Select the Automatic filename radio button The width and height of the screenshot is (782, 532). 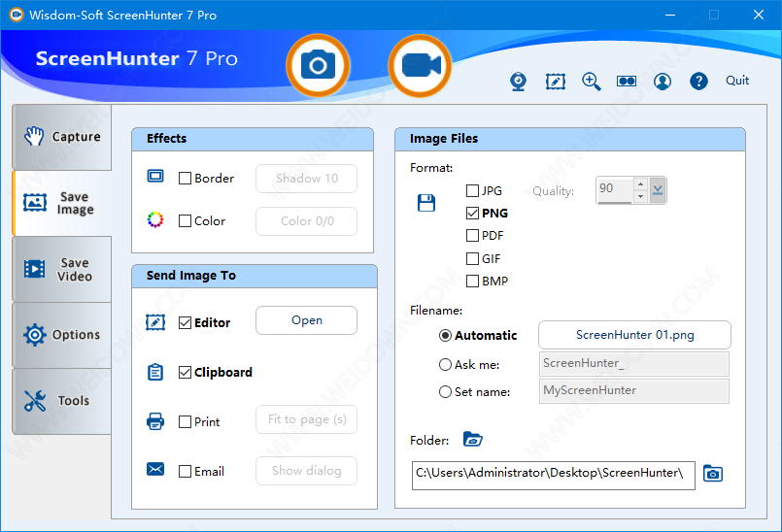pos(445,336)
